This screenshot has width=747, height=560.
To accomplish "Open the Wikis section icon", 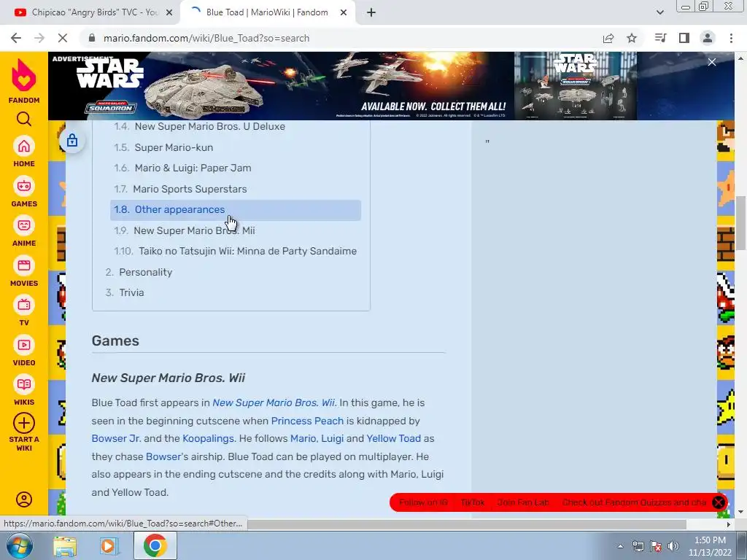I will click(x=24, y=385).
